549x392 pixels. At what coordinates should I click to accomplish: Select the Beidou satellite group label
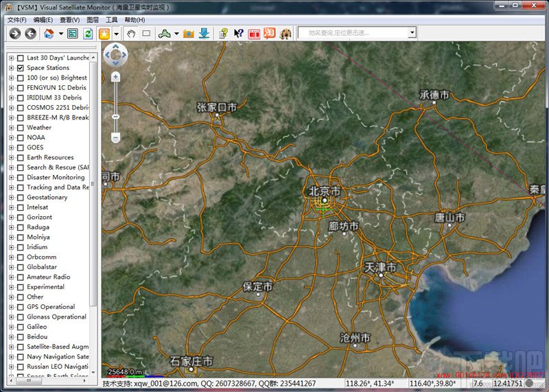click(37, 337)
